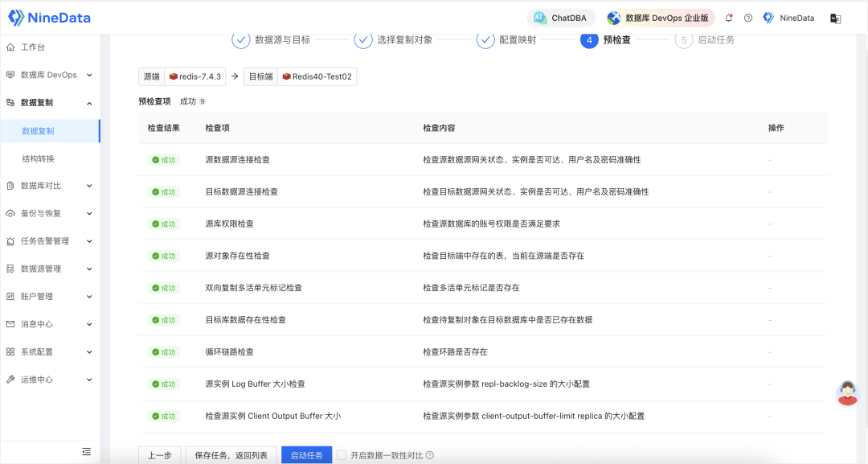Open the ChatDBA assistant icon
The width and height of the screenshot is (868, 464).
pos(538,17)
